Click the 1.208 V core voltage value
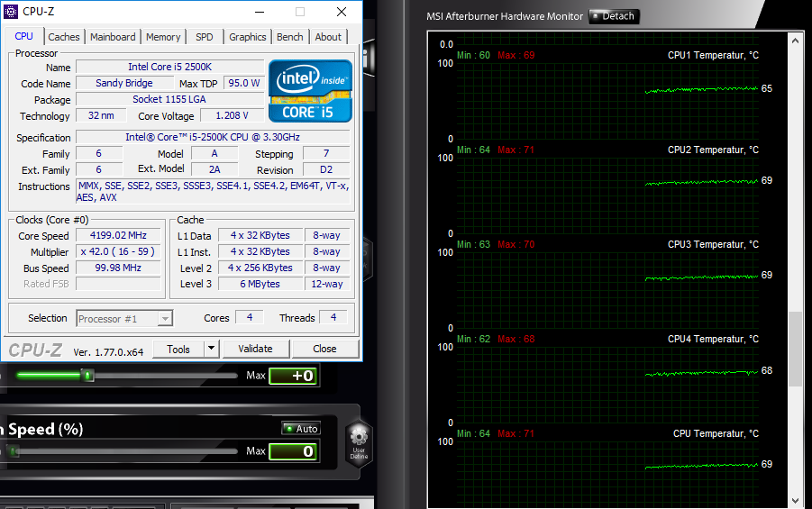812x509 pixels. (x=232, y=115)
